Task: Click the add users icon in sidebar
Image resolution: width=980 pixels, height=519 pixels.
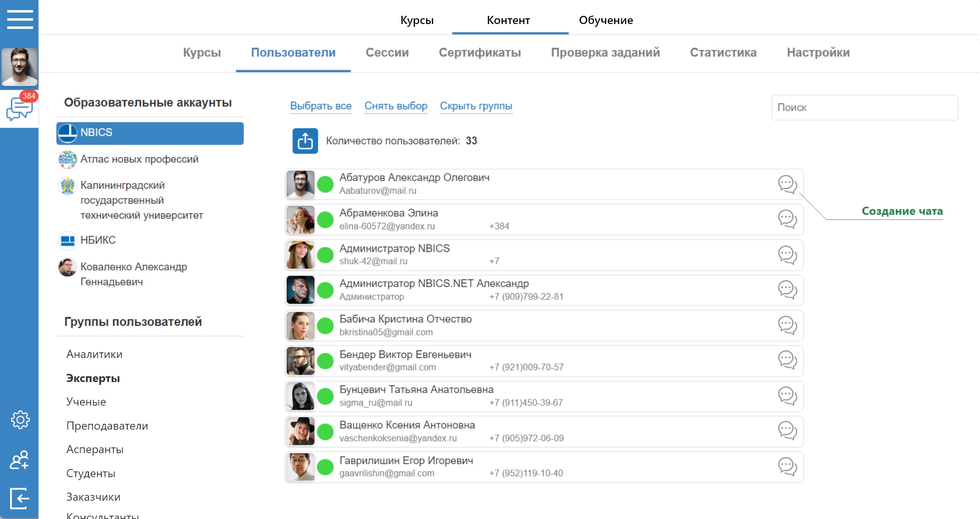Action: (20, 460)
